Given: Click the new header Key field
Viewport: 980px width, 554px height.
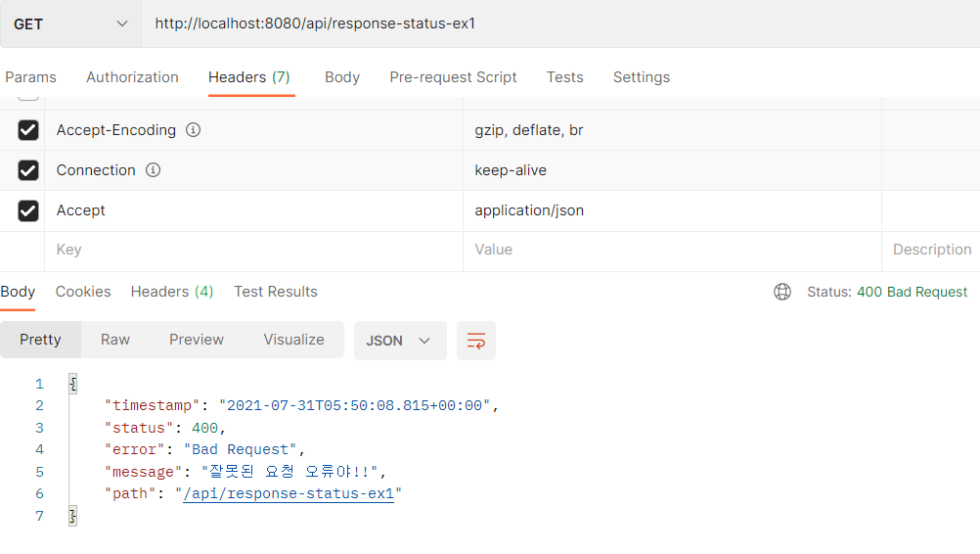Looking at the screenshot, I should [x=253, y=251].
